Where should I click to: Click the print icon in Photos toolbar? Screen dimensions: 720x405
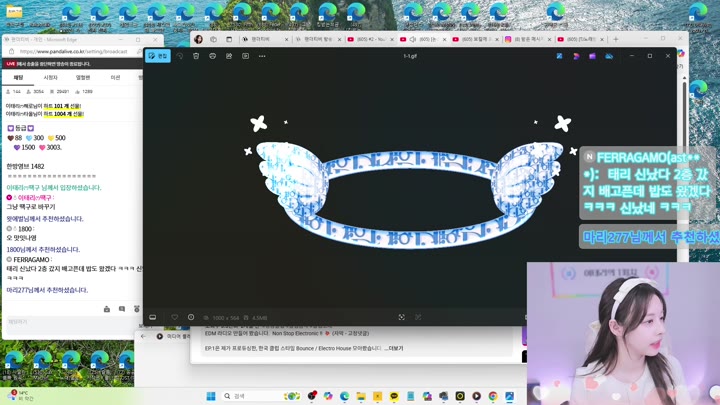point(212,56)
